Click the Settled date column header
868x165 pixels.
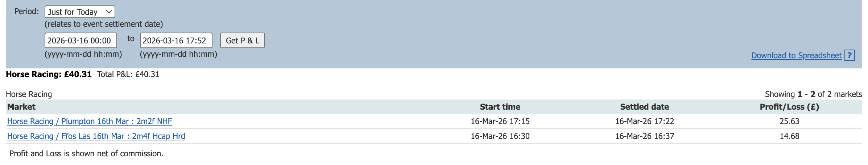click(x=644, y=107)
